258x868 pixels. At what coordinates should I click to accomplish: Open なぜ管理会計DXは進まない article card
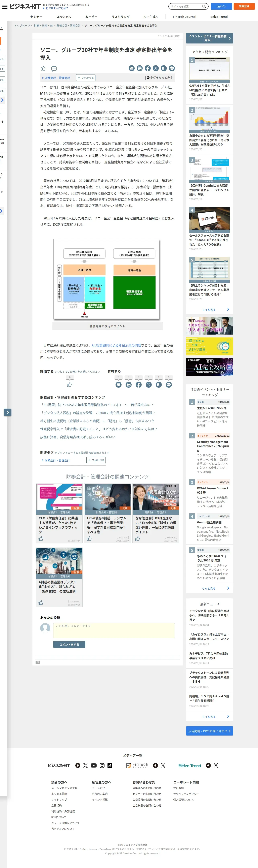[x=156, y=513]
